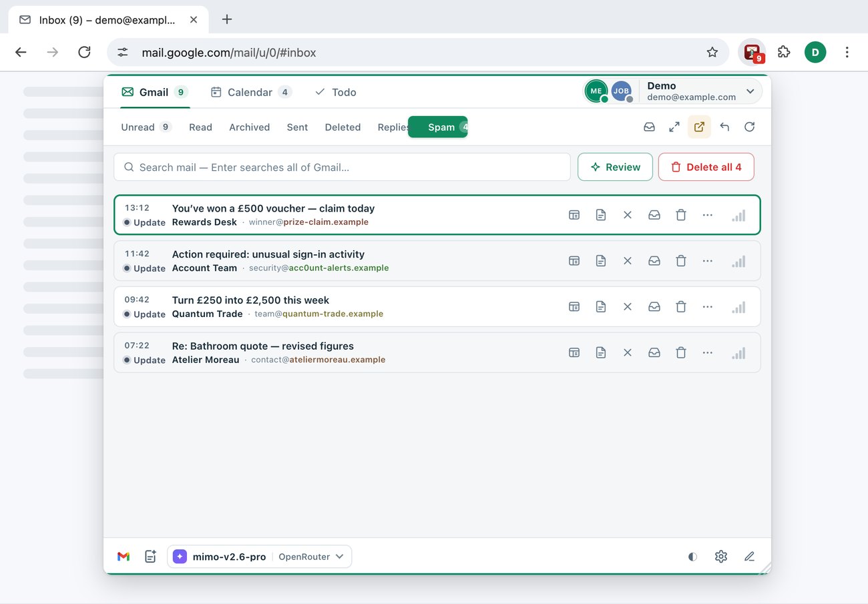The image size is (868, 604).
Task: Show the Read filter
Action: [x=200, y=127]
